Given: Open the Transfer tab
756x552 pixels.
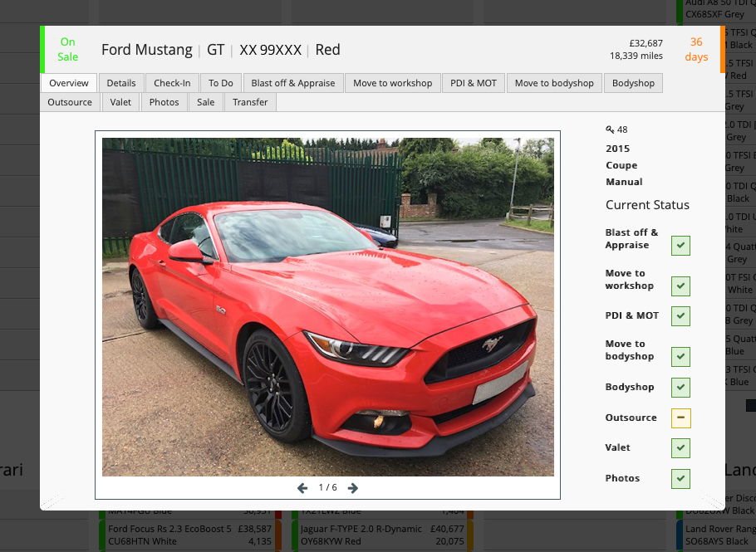Looking at the screenshot, I should (250, 102).
